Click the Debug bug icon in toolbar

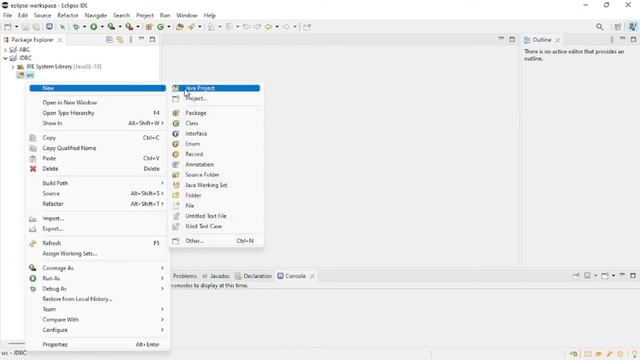76,27
